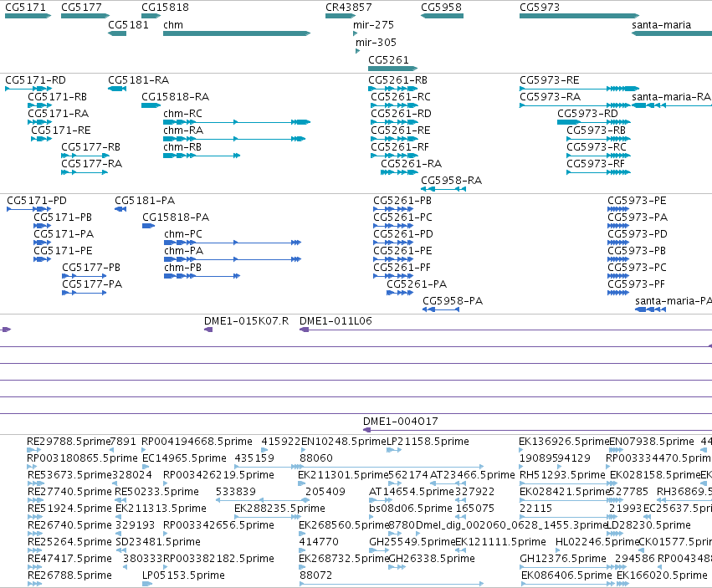Click EST feature 88072
The width and height of the screenshot is (712, 588).
pos(392,584)
